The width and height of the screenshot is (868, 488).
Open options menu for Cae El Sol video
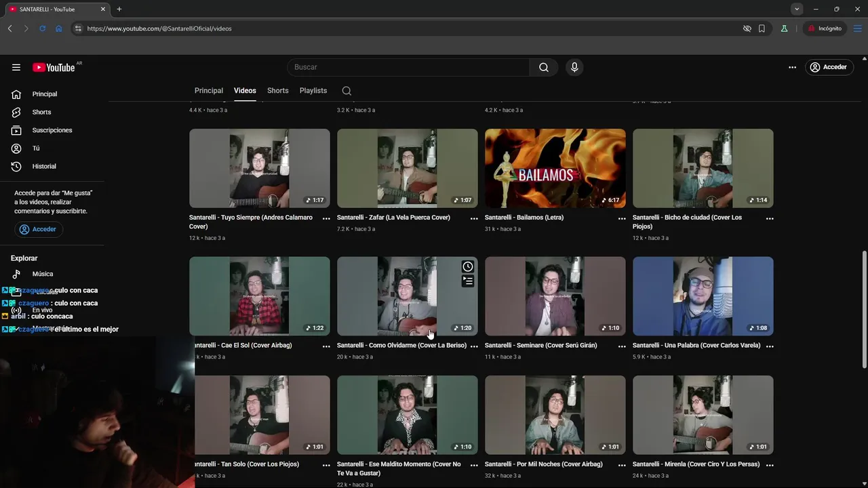pyautogui.click(x=326, y=346)
